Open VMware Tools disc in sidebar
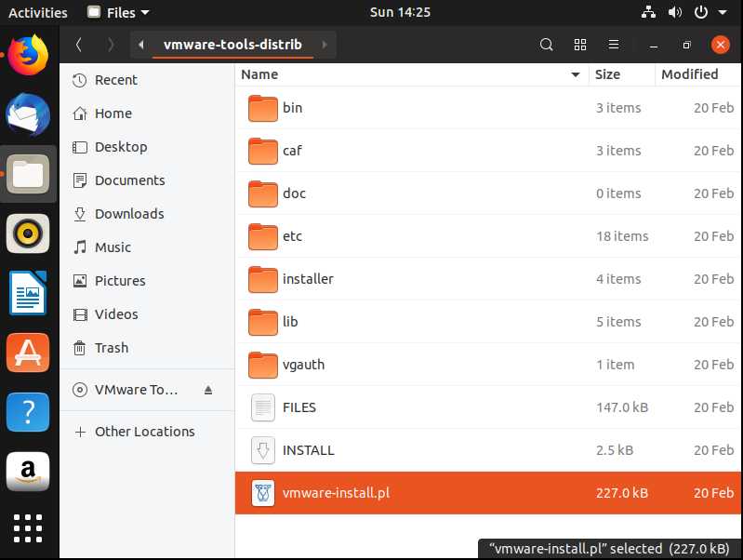The height and width of the screenshot is (560, 743). pos(136,390)
